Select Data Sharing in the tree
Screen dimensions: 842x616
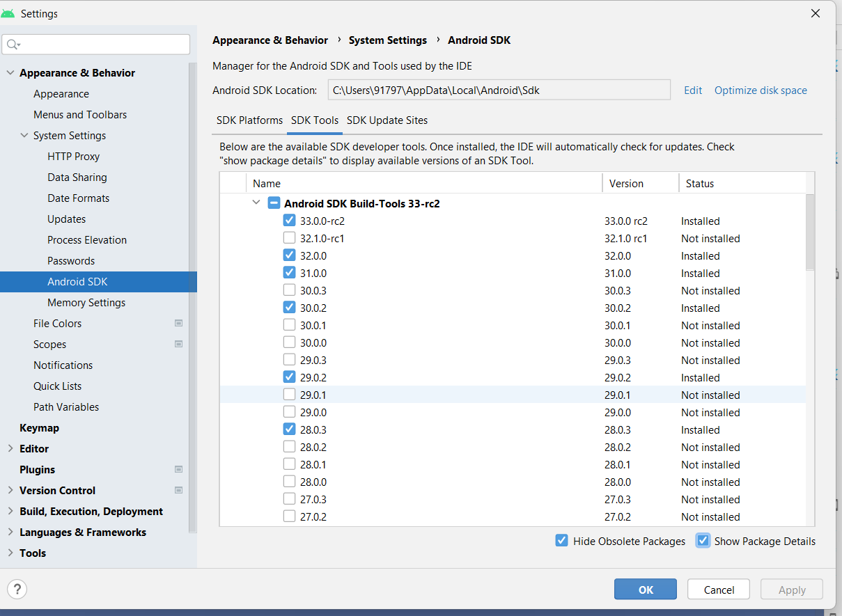point(77,177)
